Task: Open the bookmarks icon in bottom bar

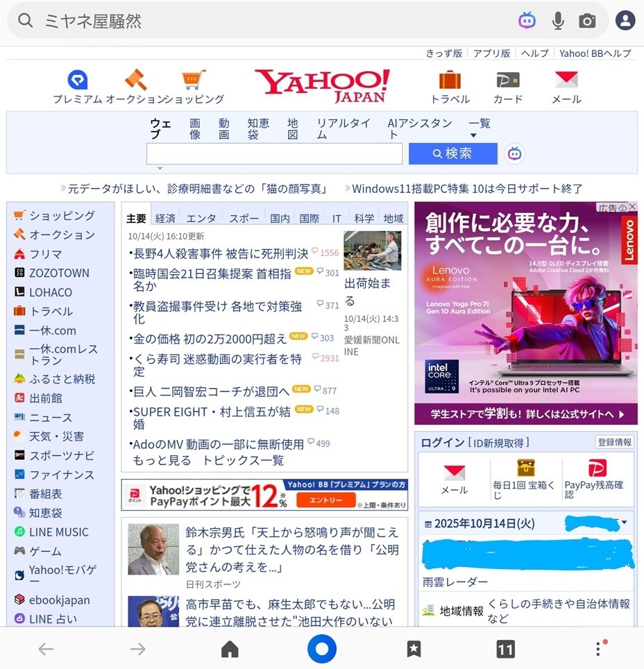Action: pos(414,649)
